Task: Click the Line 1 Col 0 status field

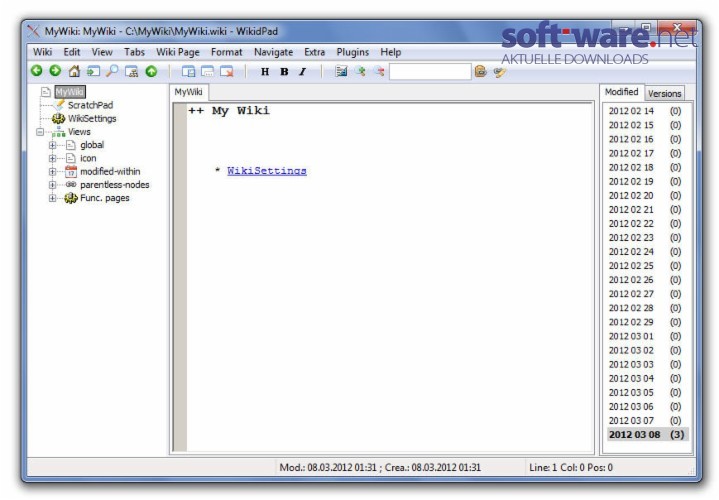Action: point(571,467)
